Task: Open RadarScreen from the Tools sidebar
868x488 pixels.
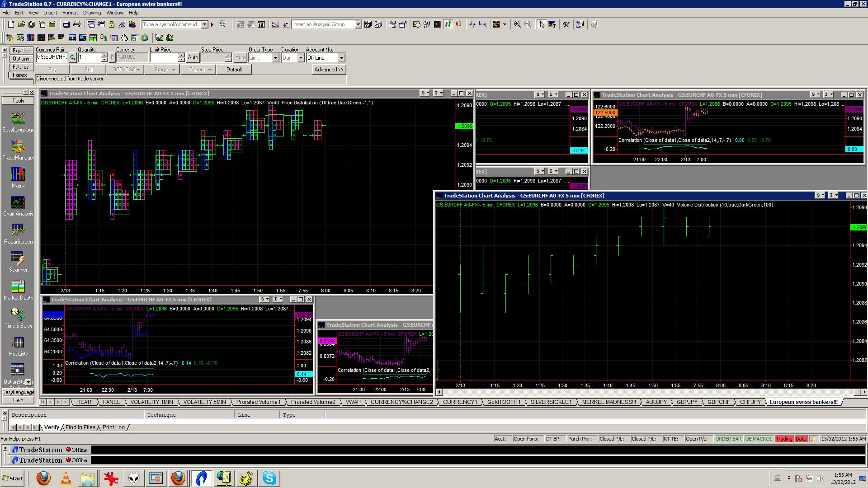Action: coord(18,234)
